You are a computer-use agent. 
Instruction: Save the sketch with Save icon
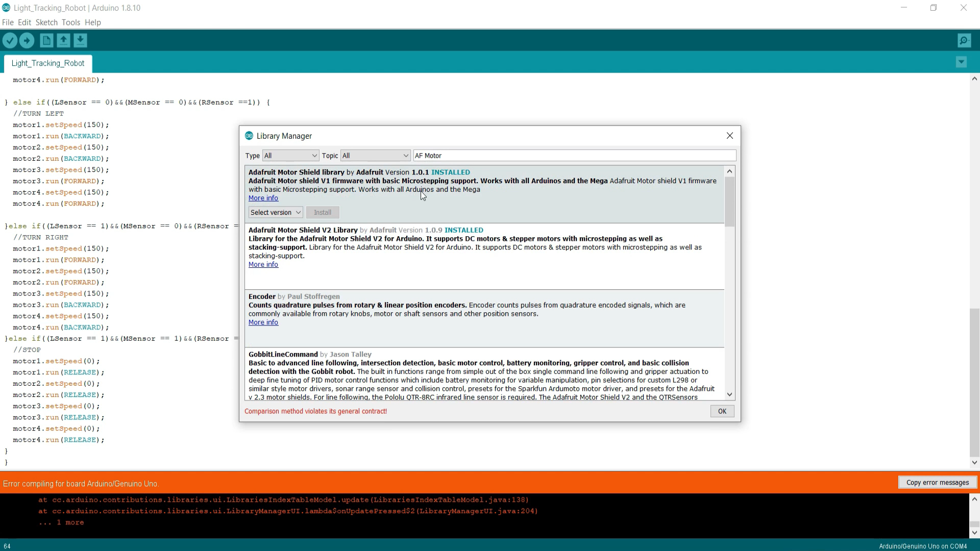(x=80, y=40)
